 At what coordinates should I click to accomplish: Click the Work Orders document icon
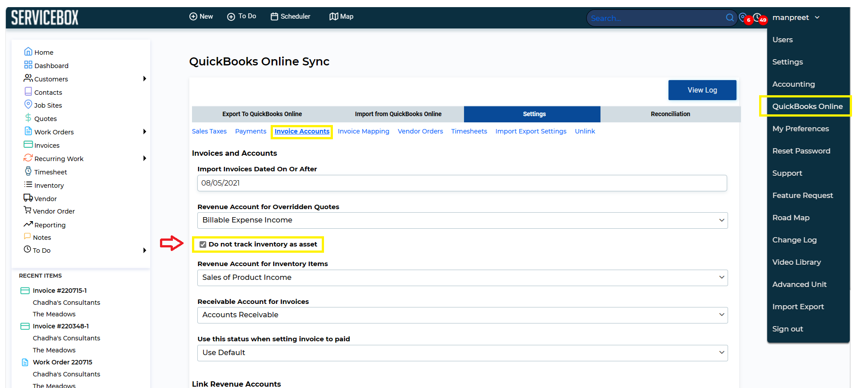28,131
